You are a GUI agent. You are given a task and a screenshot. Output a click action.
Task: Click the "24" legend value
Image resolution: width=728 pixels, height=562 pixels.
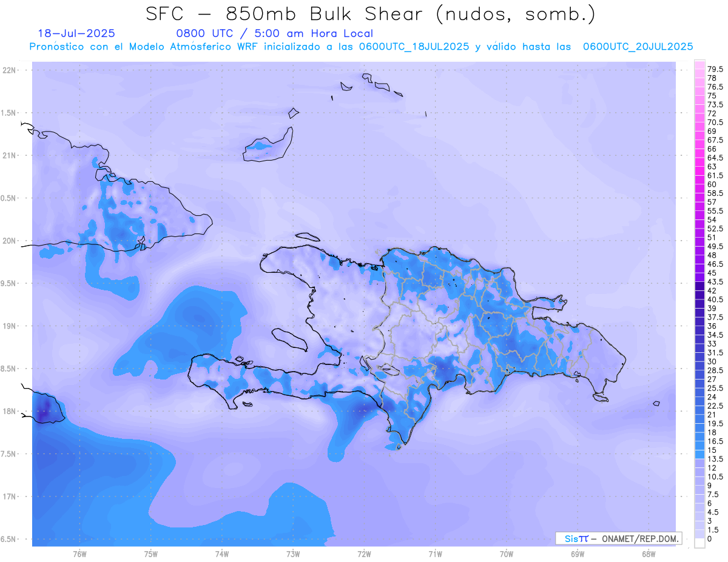[x=712, y=396]
